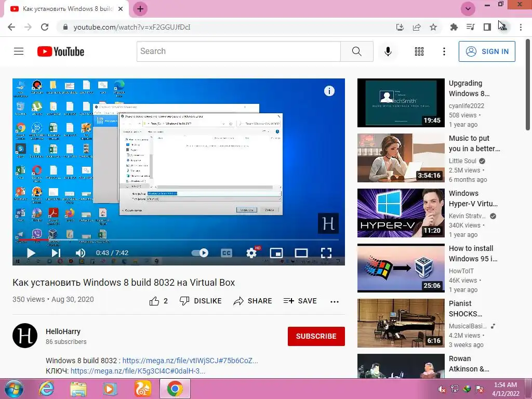The image size is (532, 399).
Task: Launch Internet Explorer from the taskbar
Action: (46, 389)
